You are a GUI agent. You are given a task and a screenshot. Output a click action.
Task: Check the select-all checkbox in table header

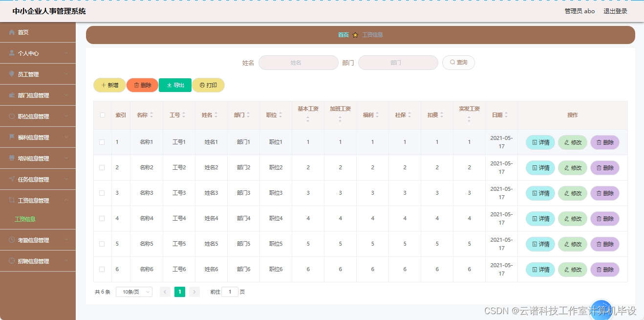[x=102, y=114]
